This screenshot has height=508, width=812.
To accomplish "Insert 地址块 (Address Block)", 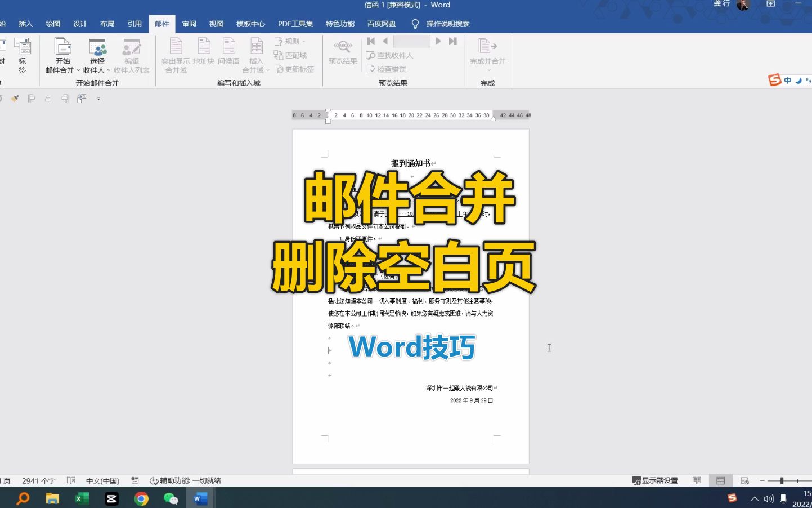I will tap(204, 52).
